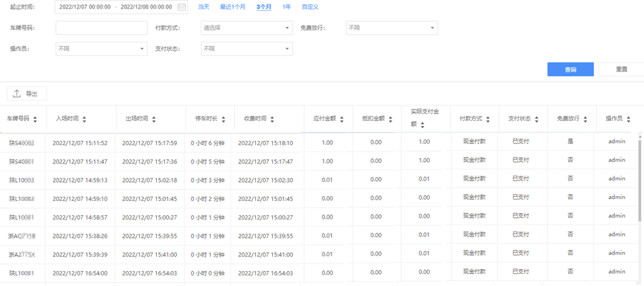Open the calendar icon in date range field
Screen dimensions: 644x286
181,7
